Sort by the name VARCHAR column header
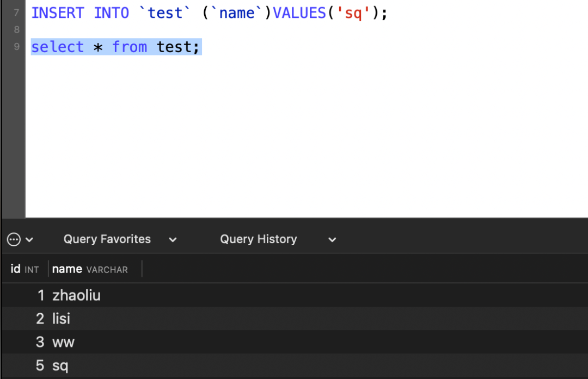 click(x=90, y=269)
